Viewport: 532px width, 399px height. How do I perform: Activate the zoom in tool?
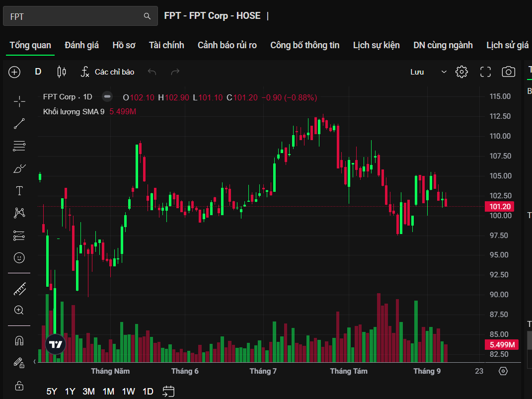click(19, 310)
